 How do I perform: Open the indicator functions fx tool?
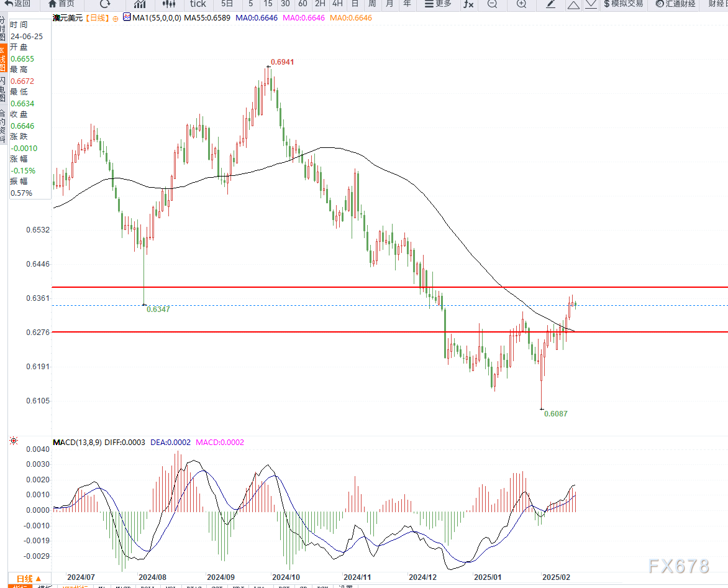(468, 5)
